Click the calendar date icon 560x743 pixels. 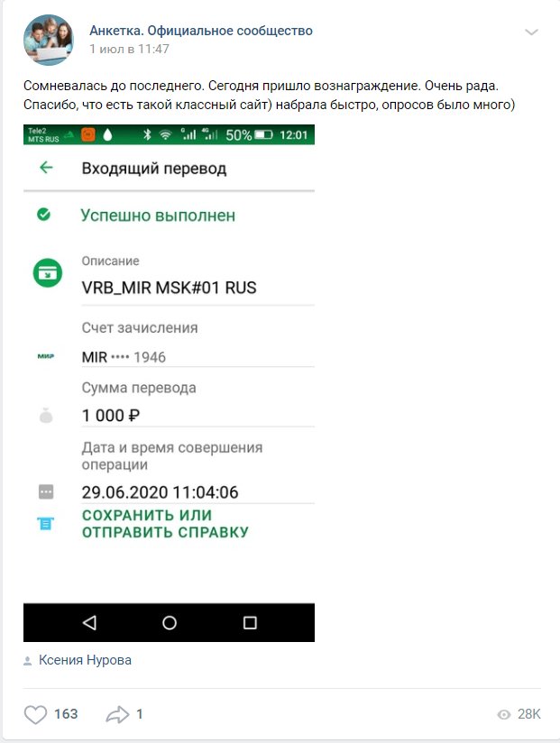[x=46, y=491]
